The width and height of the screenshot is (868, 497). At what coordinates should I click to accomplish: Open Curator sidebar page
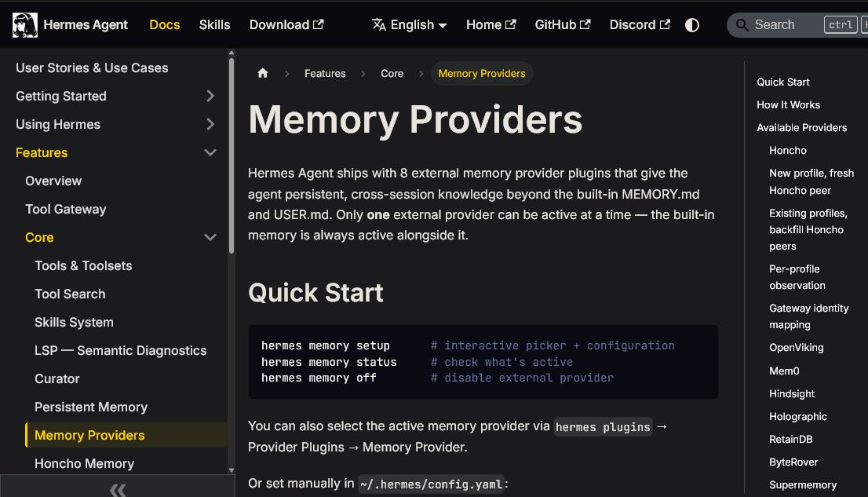[x=57, y=378]
